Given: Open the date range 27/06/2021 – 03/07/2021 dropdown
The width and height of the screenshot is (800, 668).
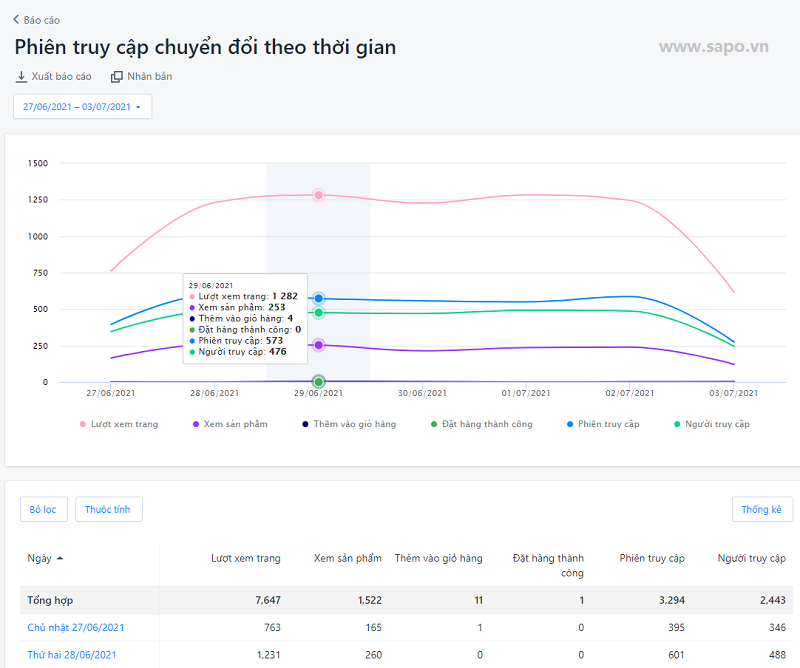Looking at the screenshot, I should pyautogui.click(x=82, y=107).
